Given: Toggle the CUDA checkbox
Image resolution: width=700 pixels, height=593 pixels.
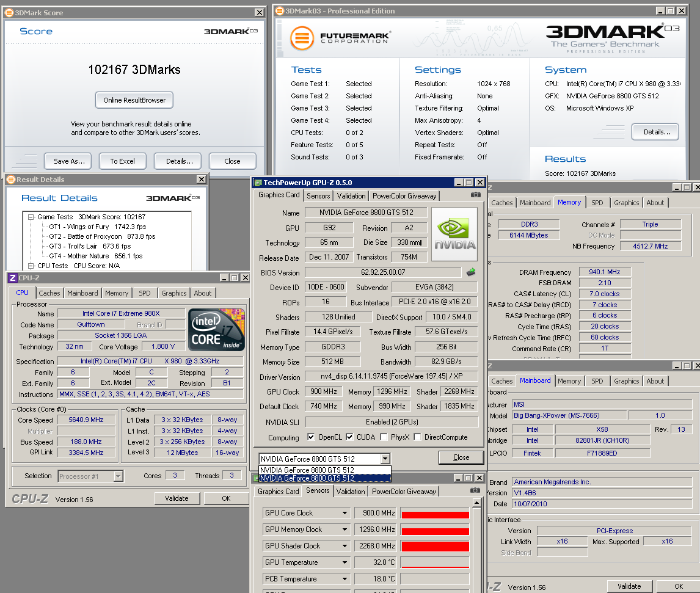Looking at the screenshot, I should click(x=349, y=437).
